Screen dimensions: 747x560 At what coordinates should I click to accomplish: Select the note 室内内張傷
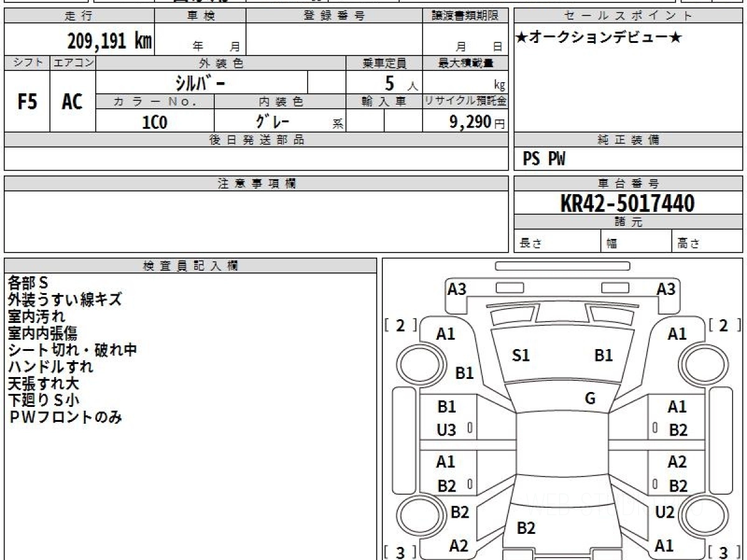coord(42,334)
